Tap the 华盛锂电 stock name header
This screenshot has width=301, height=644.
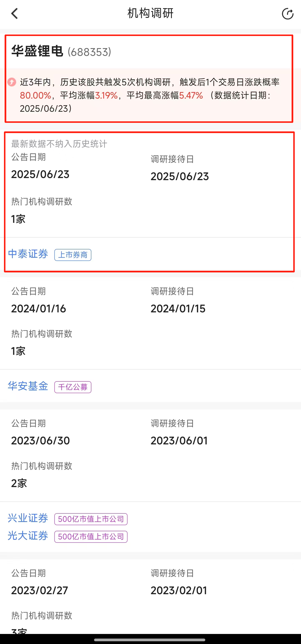tap(37, 51)
